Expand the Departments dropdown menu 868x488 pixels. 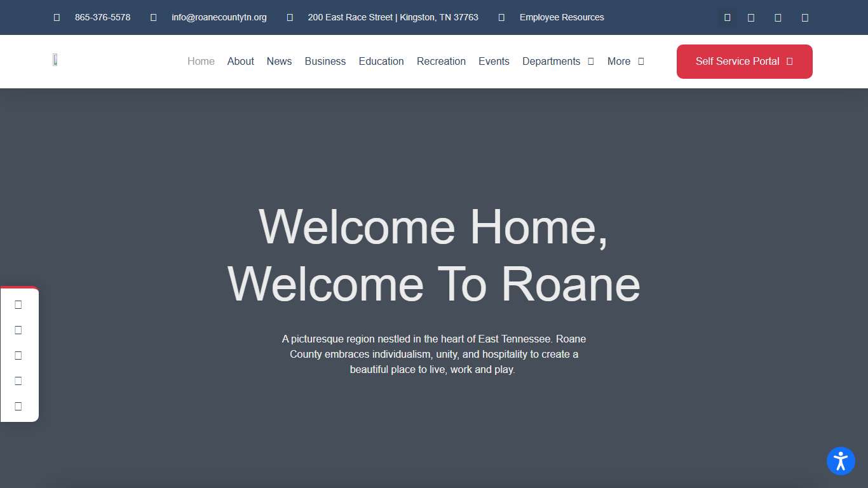tap(559, 62)
